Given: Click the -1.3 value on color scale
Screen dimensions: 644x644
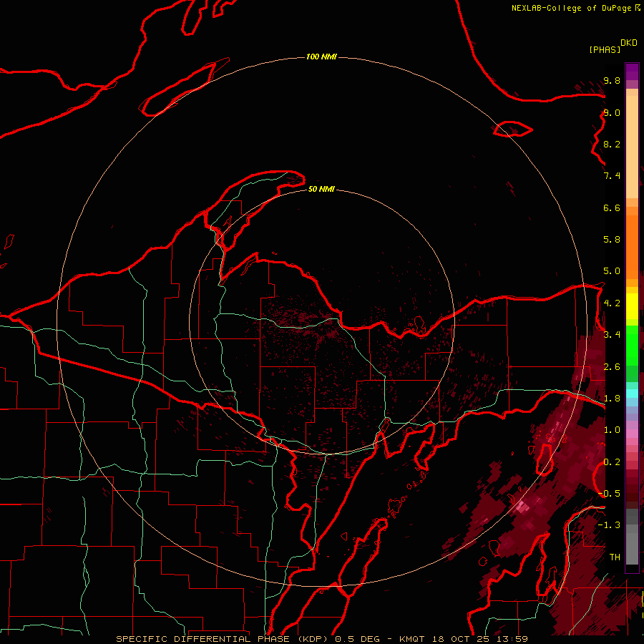Looking at the screenshot, I should coord(609,525).
